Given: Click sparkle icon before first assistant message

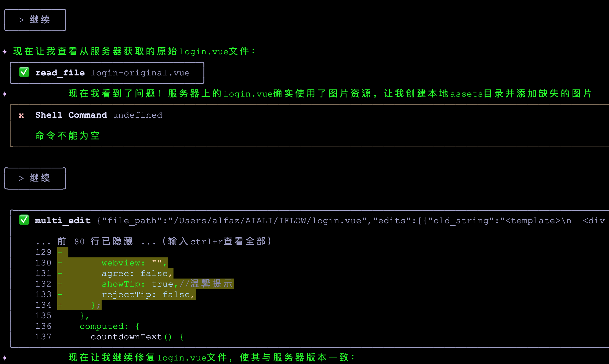Looking at the screenshot, I should (5, 52).
